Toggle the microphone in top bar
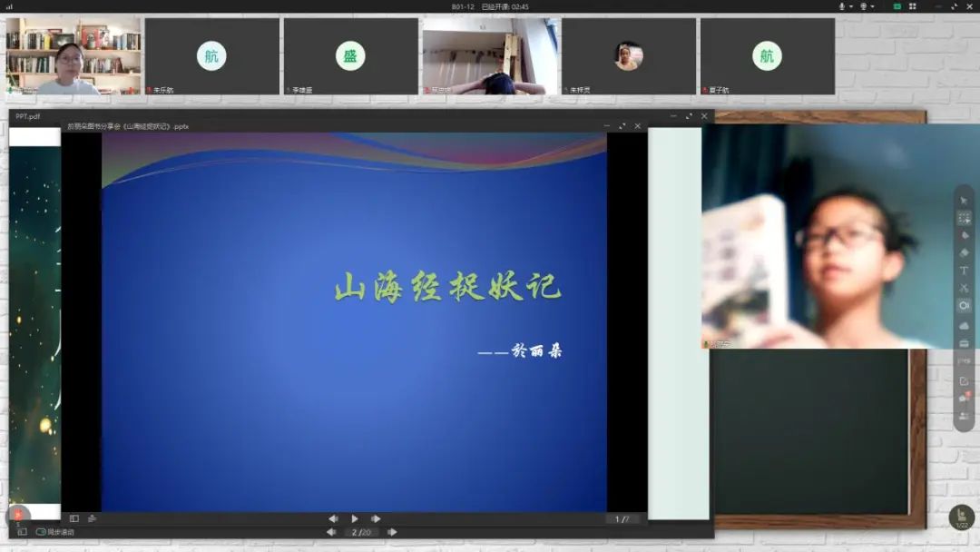Image resolution: width=980 pixels, height=552 pixels. click(841, 6)
